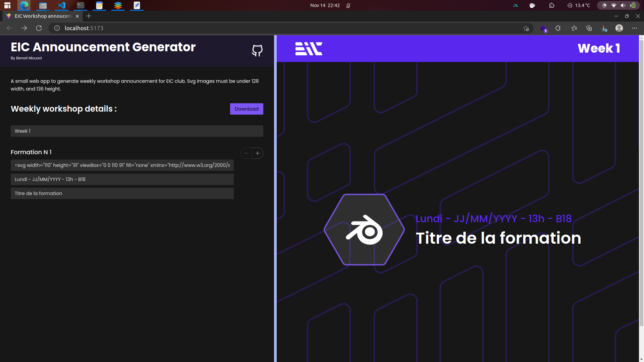Click the preview date line Lundi - JJ/MM/YYYY
Image resolution: width=644 pixels, height=362 pixels.
(x=493, y=219)
